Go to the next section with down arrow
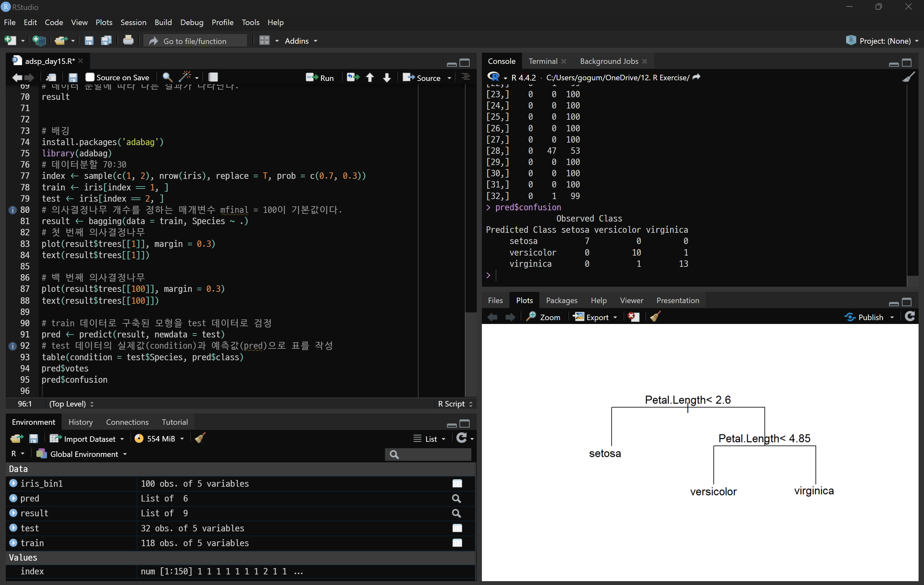The width and height of the screenshot is (924, 585). coord(387,78)
